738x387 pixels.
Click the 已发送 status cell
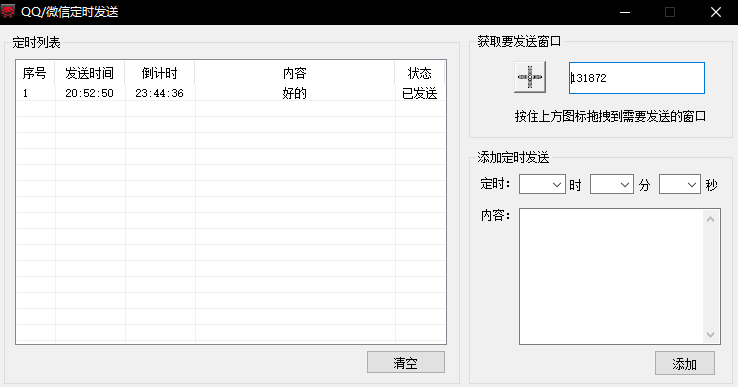tap(419, 93)
